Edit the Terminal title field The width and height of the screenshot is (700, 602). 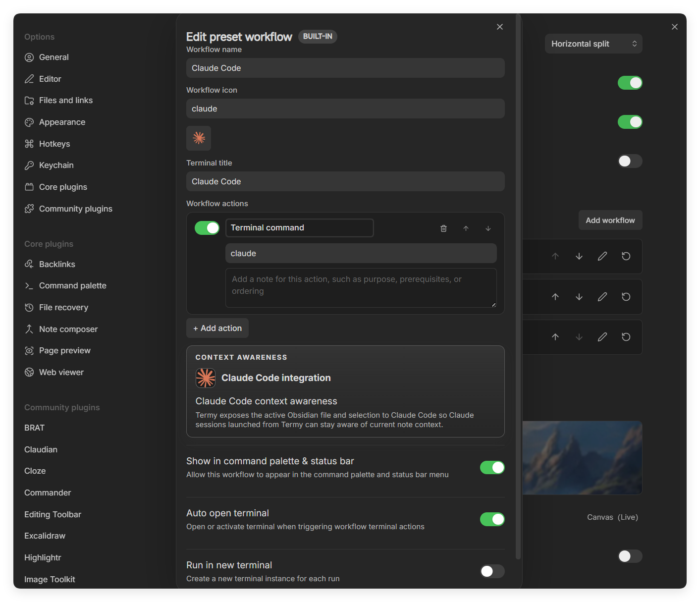point(345,181)
